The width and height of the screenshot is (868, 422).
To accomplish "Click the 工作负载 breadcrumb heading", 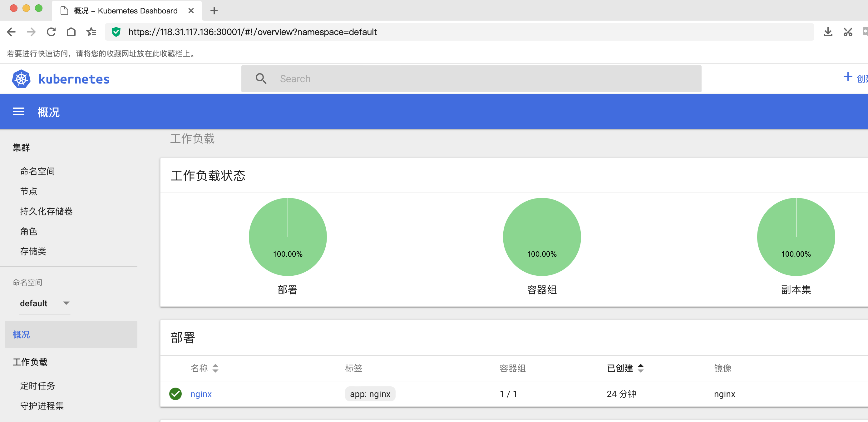I will (x=192, y=139).
